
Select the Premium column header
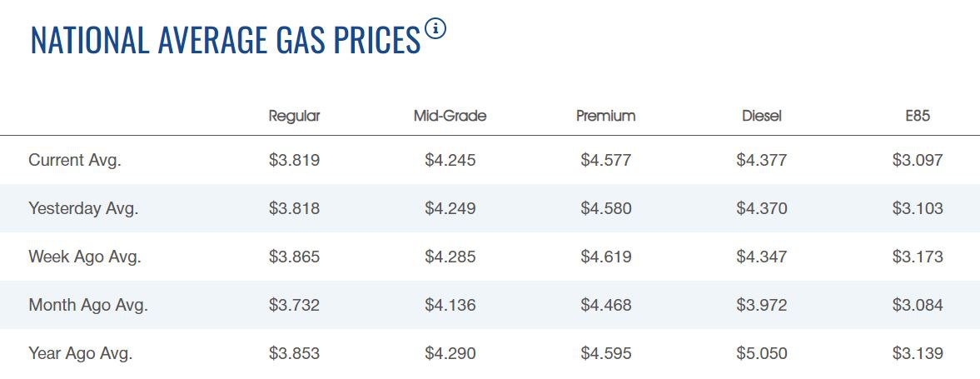[605, 116]
